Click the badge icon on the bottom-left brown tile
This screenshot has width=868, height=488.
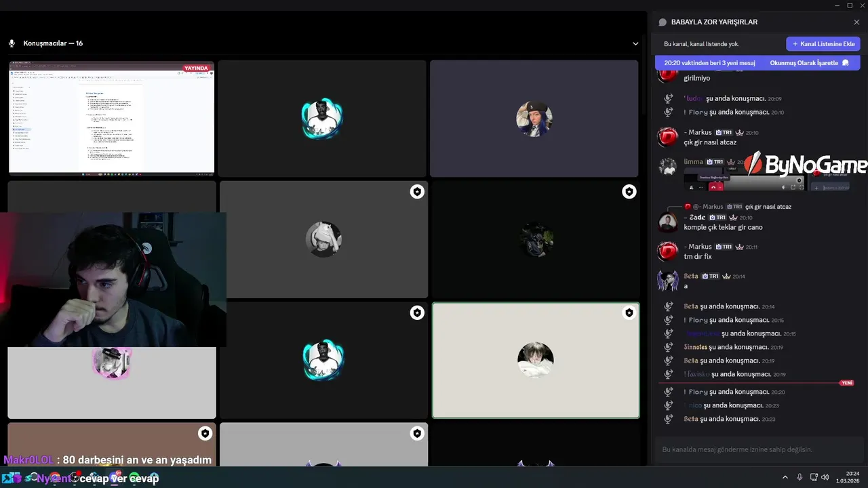point(205,433)
